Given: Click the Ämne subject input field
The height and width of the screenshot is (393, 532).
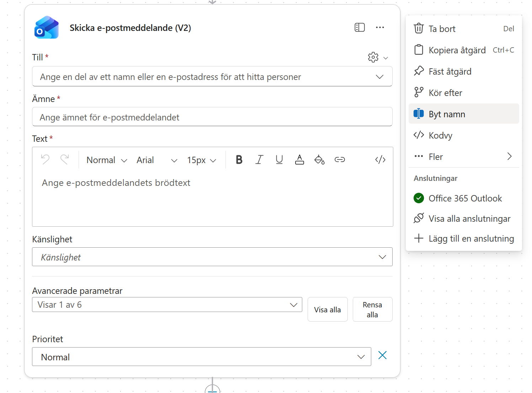Looking at the screenshot, I should (x=212, y=117).
